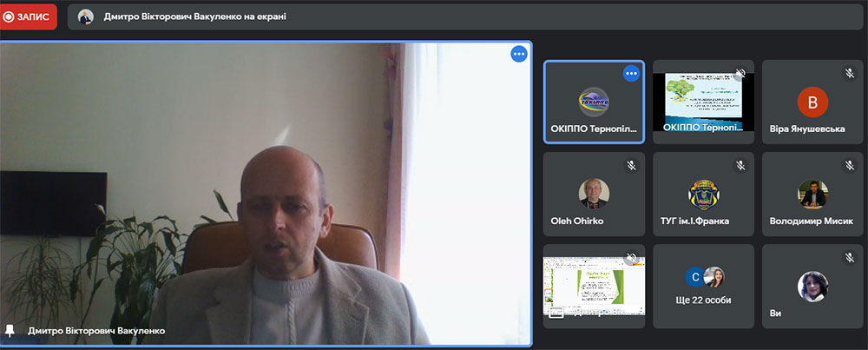Screen dimensions: 868x350
Task: Click the pin icon beside Дмитро's name
Action: pyautogui.click(x=10, y=330)
